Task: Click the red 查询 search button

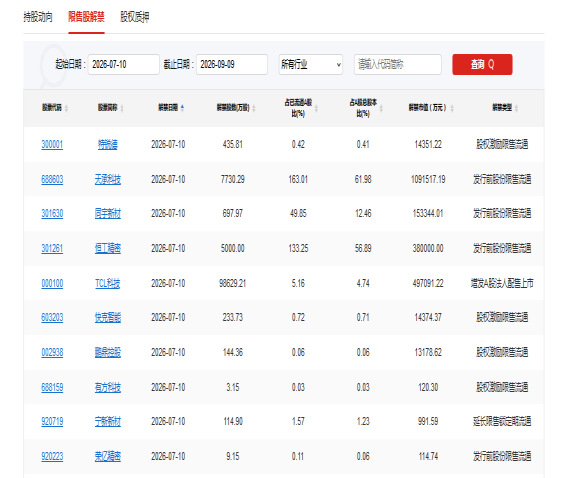Action: click(x=482, y=65)
